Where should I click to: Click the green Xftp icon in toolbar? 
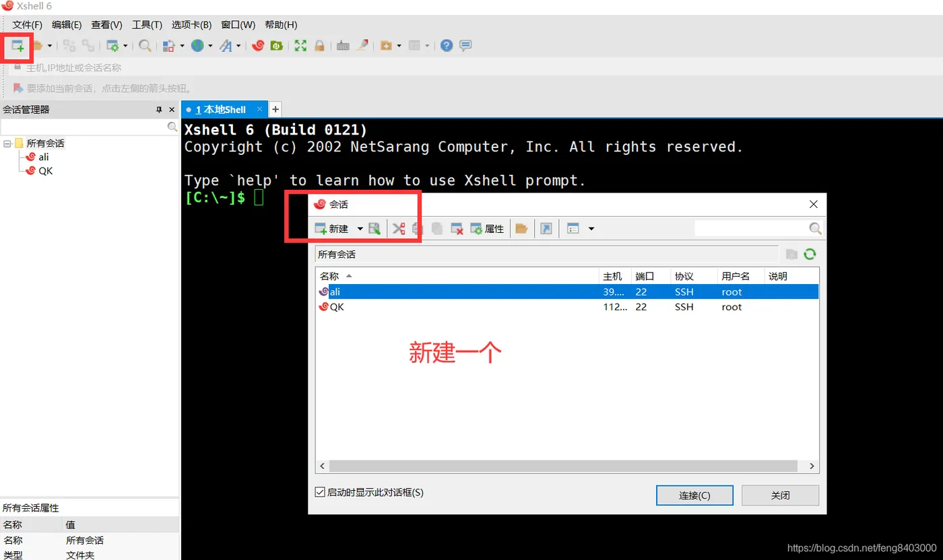276,46
